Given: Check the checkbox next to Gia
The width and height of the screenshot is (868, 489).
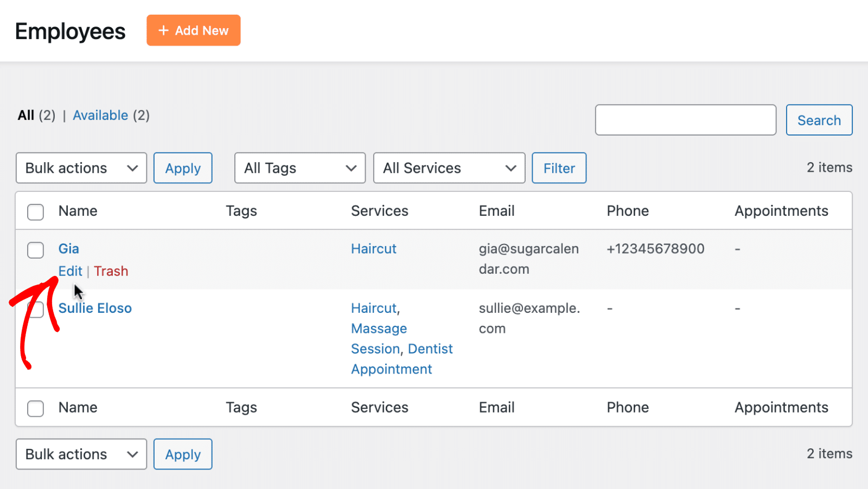Looking at the screenshot, I should (35, 250).
